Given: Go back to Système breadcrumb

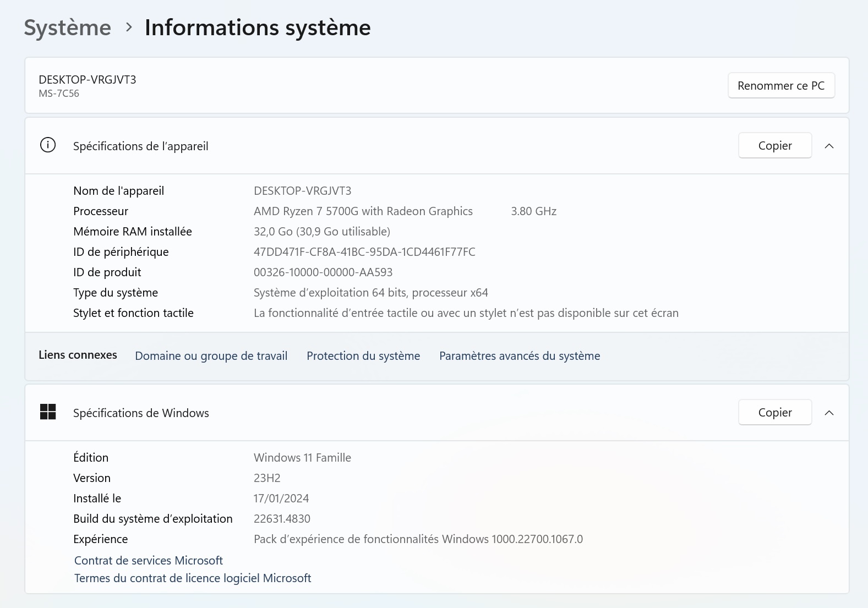Looking at the screenshot, I should point(68,28).
